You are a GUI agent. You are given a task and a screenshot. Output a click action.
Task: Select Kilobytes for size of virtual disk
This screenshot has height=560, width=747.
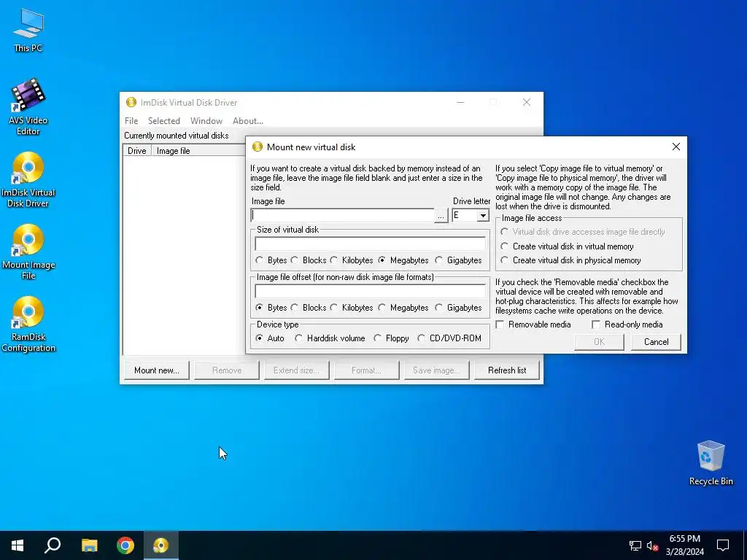coord(334,260)
